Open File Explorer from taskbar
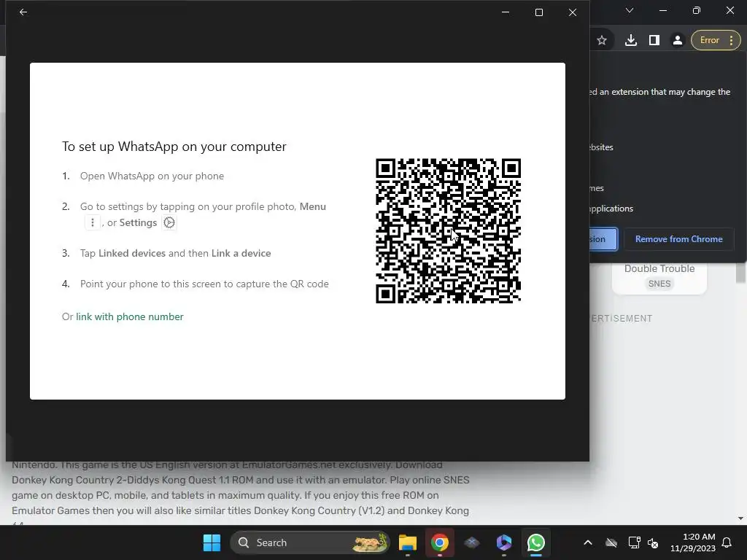 [x=408, y=542]
